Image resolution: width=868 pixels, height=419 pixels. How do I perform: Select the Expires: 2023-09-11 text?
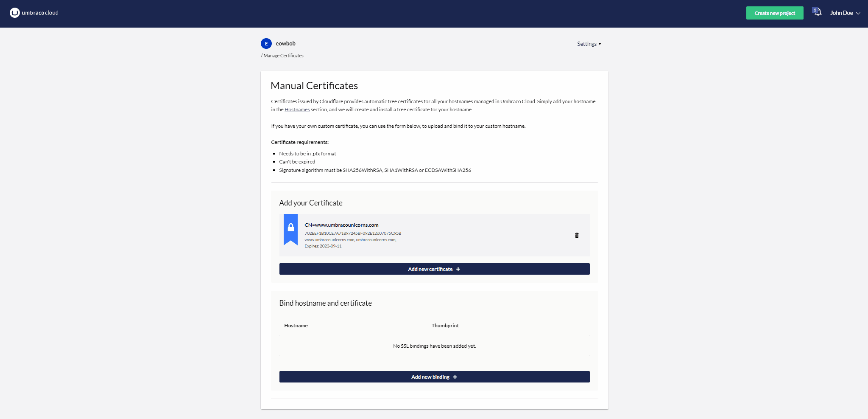(x=323, y=246)
